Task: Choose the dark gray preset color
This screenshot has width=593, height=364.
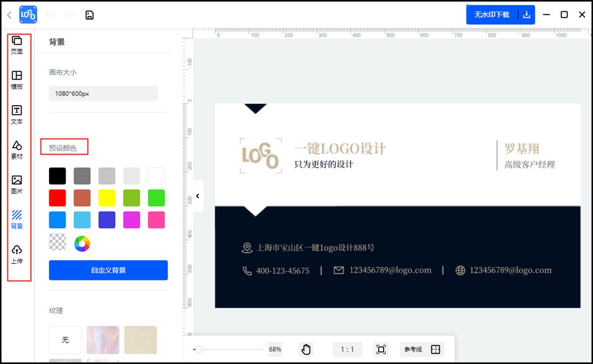Action: (82, 176)
